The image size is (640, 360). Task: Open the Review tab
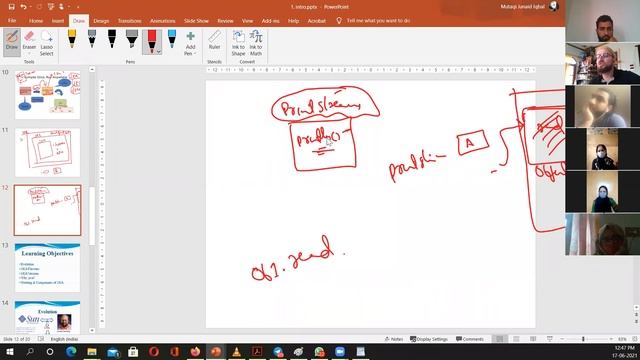click(x=225, y=20)
